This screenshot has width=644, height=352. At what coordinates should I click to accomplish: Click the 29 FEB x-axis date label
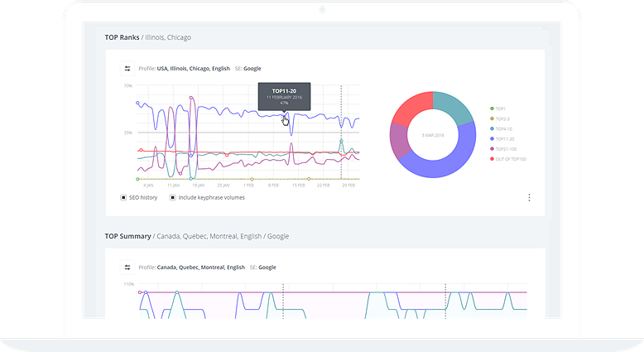[348, 186]
